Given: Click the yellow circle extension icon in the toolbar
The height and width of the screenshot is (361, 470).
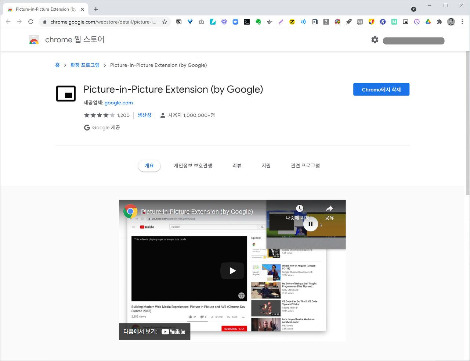Looking at the screenshot, I should (x=292, y=22).
